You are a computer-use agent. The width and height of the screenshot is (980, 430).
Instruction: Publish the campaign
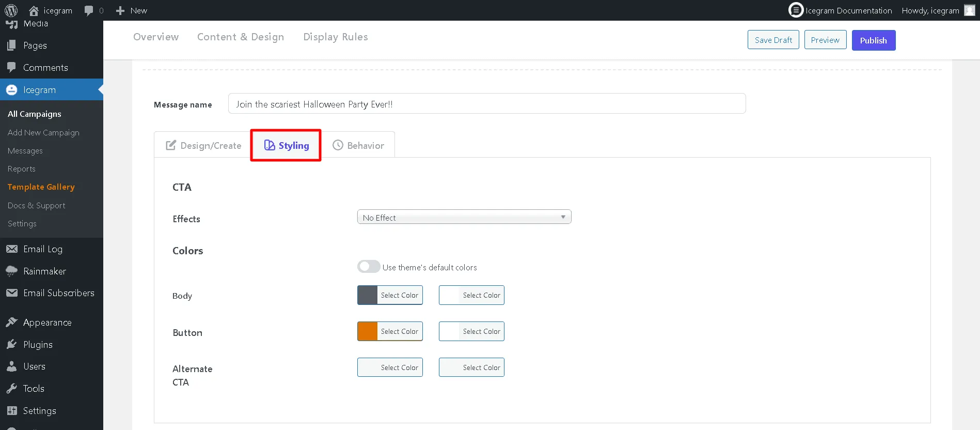(x=874, y=40)
